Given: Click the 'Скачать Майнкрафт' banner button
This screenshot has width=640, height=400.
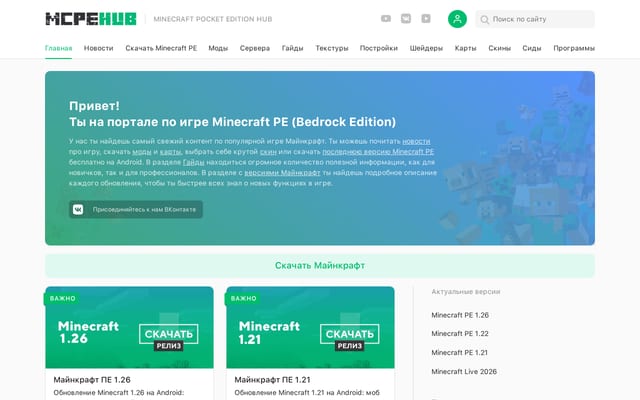Looking at the screenshot, I should [320, 266].
